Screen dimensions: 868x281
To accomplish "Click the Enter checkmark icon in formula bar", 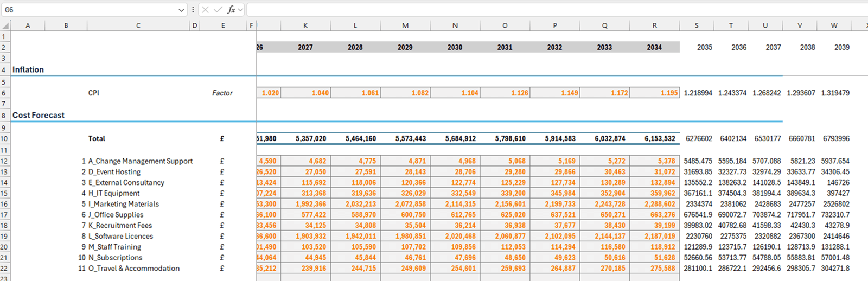I will pyautogui.click(x=218, y=10).
